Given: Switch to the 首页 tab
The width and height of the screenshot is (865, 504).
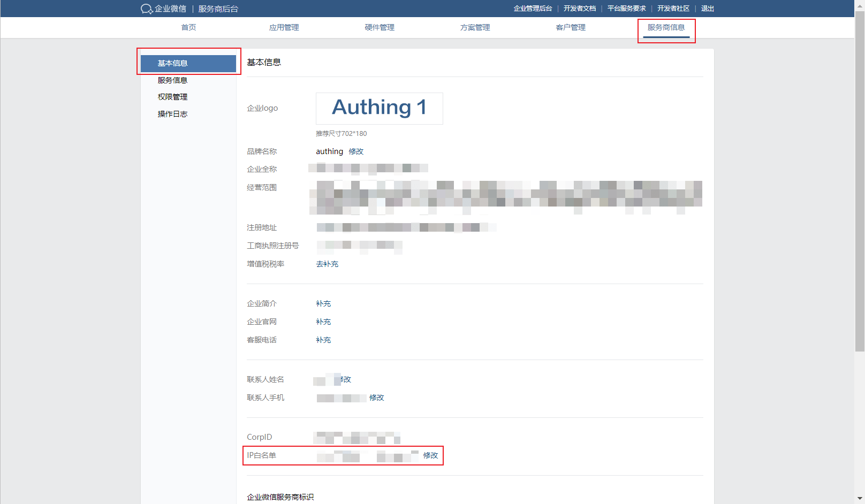Looking at the screenshot, I should tap(188, 27).
